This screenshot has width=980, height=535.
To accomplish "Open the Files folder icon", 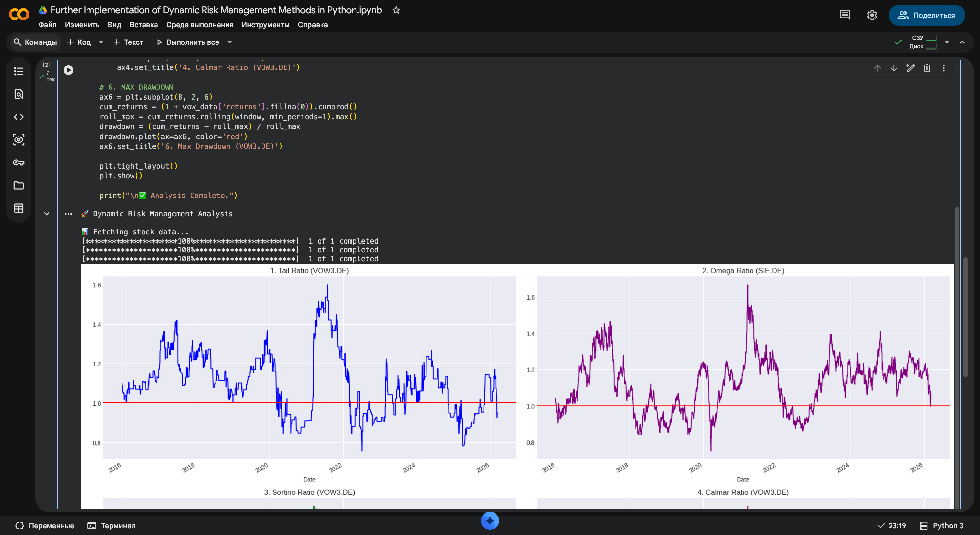I will tap(19, 185).
